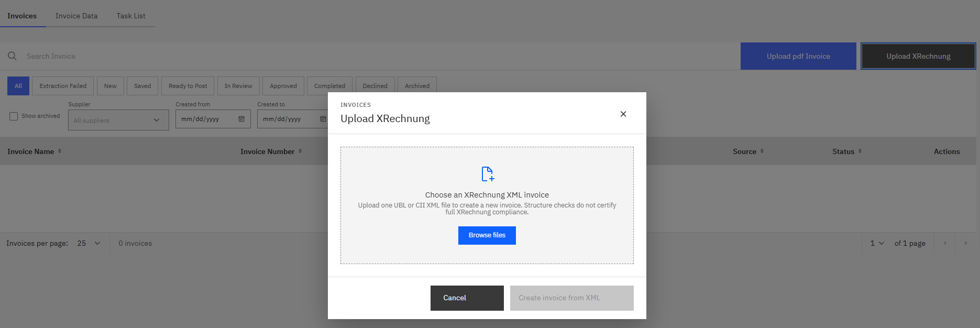Sort by Status column arrows
980x328 pixels.
pyautogui.click(x=860, y=151)
